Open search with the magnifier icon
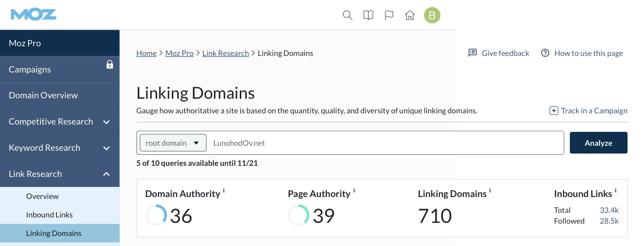 pyautogui.click(x=347, y=15)
